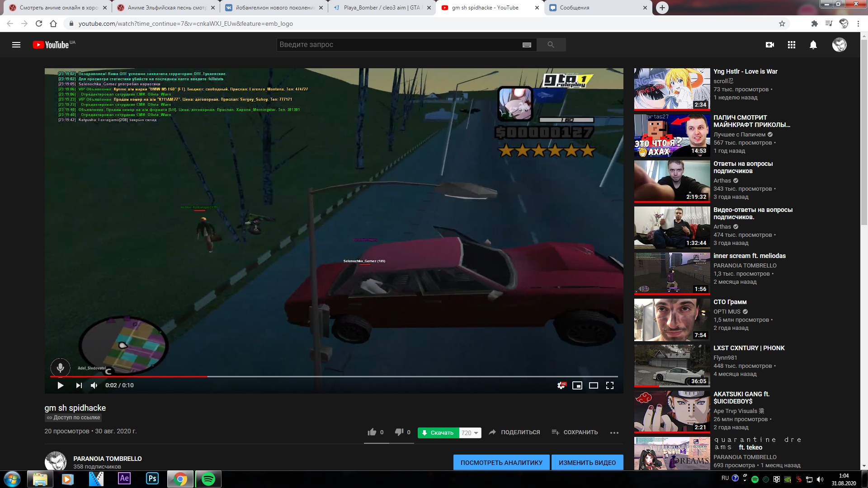Open Видео-ответы на вопросы подписчиков thumbnail
The width and height of the screenshot is (868, 488).
[x=672, y=227]
